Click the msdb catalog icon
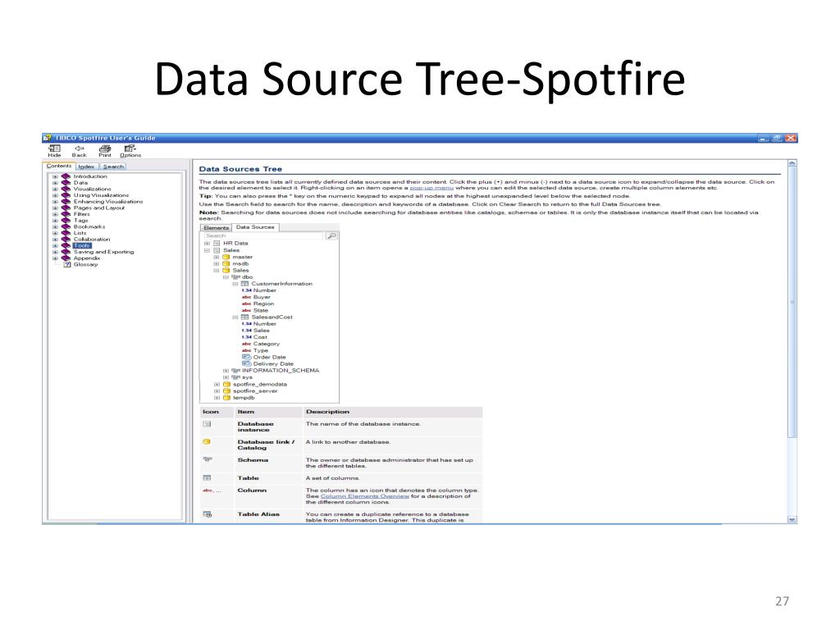 tap(226, 264)
